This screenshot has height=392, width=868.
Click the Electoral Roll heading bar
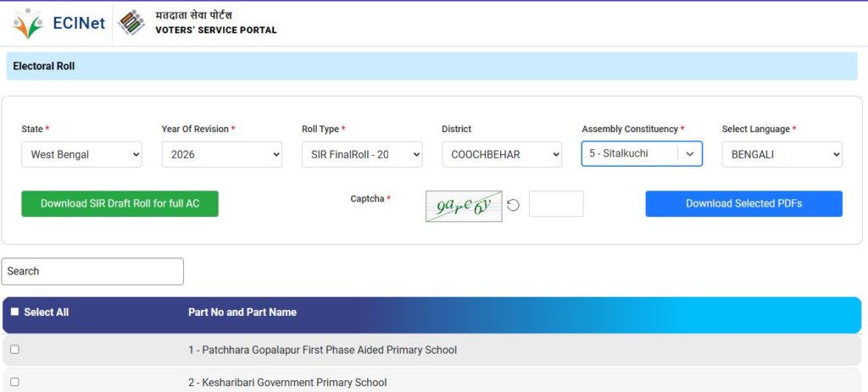pyautogui.click(x=431, y=66)
